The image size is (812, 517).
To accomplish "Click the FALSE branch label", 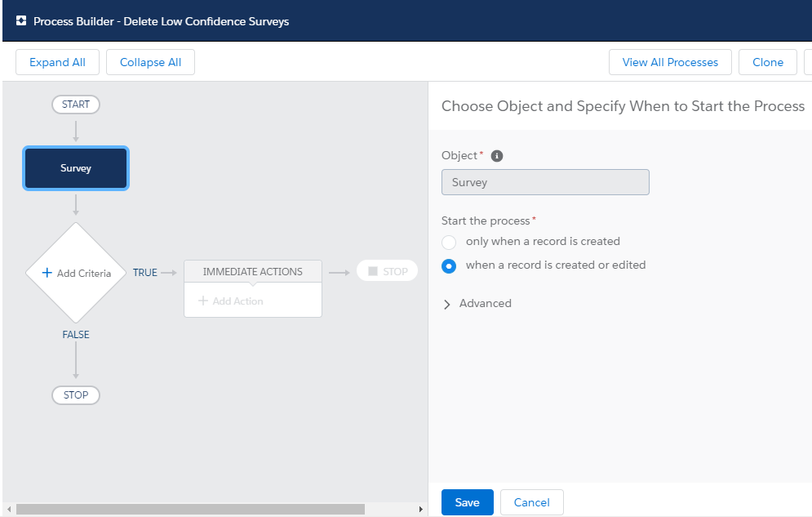I will pyautogui.click(x=76, y=335).
